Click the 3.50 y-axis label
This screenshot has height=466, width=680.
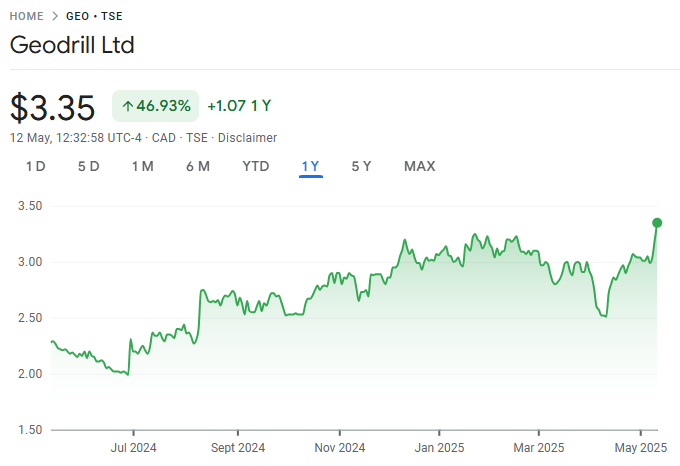[x=30, y=206]
